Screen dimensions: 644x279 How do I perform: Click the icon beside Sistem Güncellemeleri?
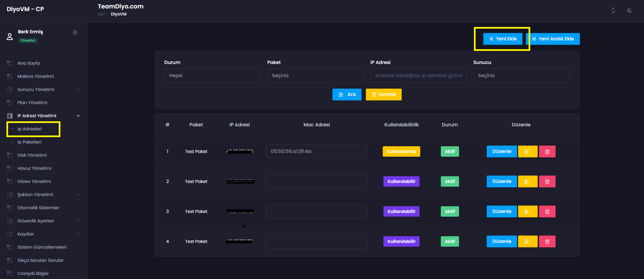(10, 247)
